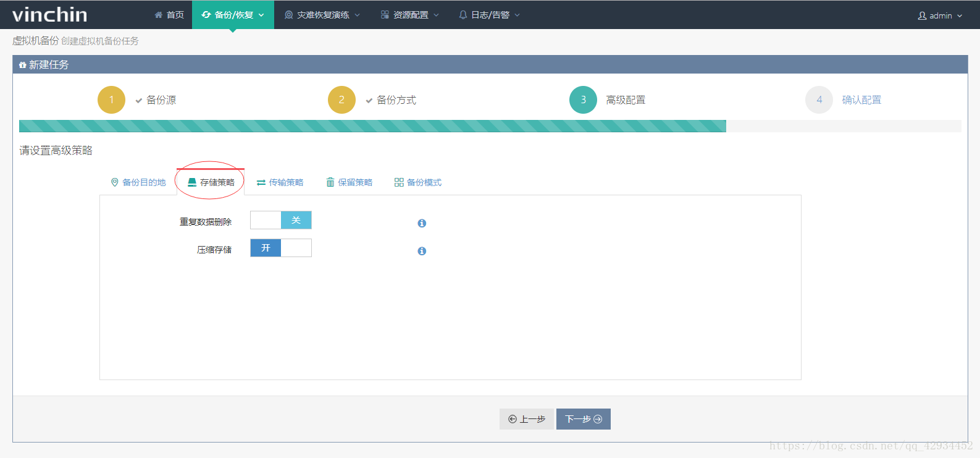980x458 pixels.
Task: Click the 请设置高级策略 heading
Action: (56, 150)
